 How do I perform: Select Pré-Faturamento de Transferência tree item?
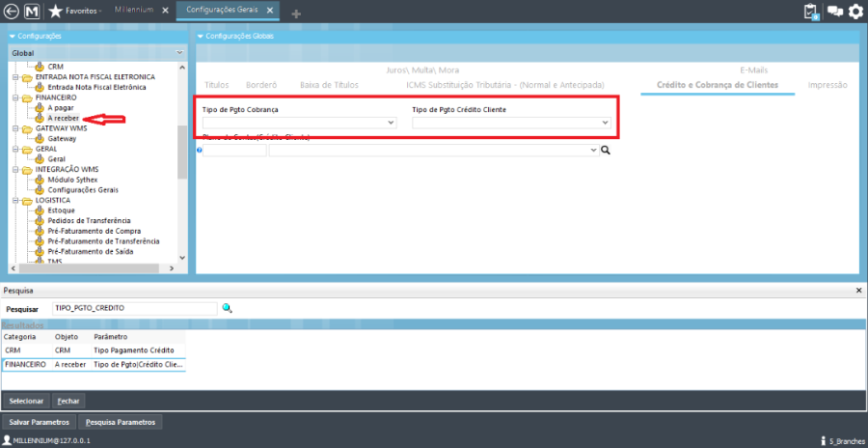103,241
